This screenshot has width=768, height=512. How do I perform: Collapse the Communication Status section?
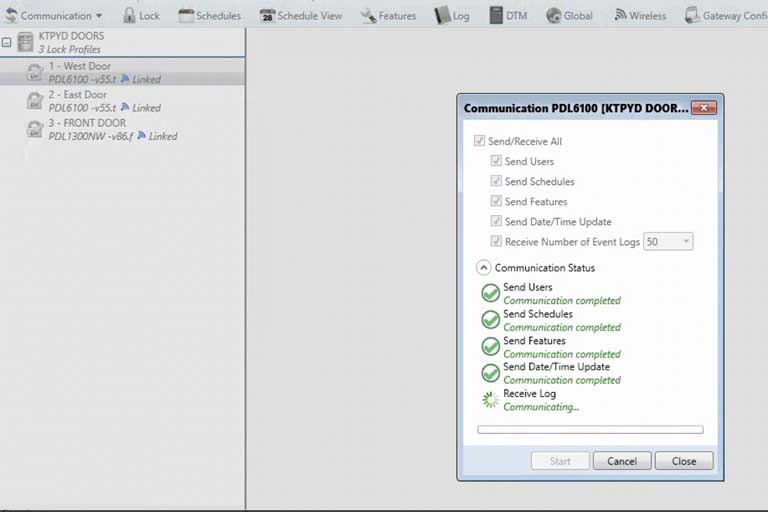pos(484,267)
